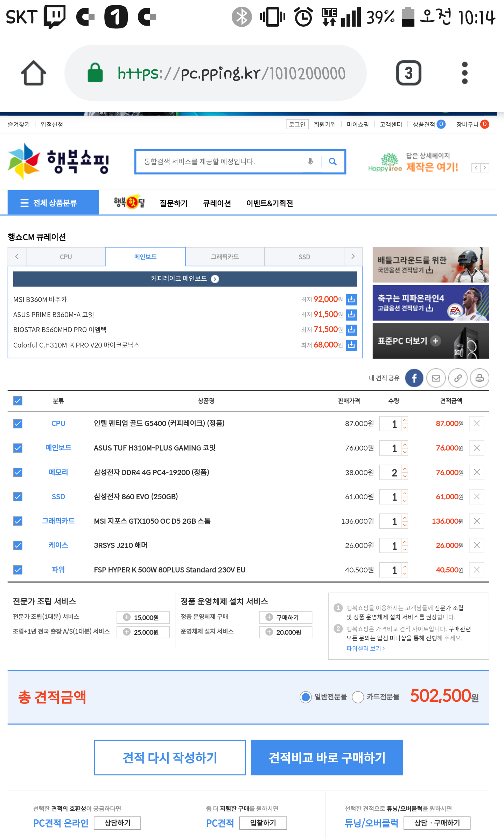Image resolution: width=504 pixels, height=838 pixels.
Task: Open the 큐레이션 menu
Action: (x=217, y=203)
